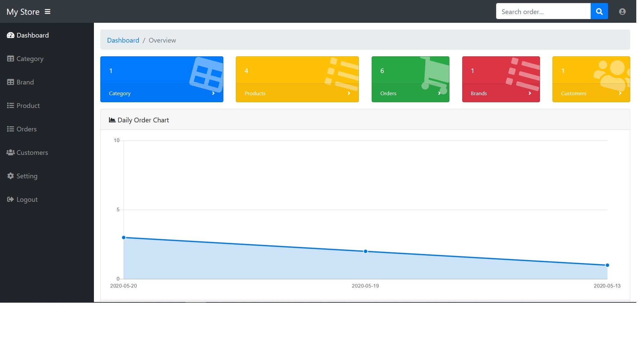Image resolution: width=644 pixels, height=362 pixels.
Task: Click the Dashboard breadcrumb link
Action: 123,40
